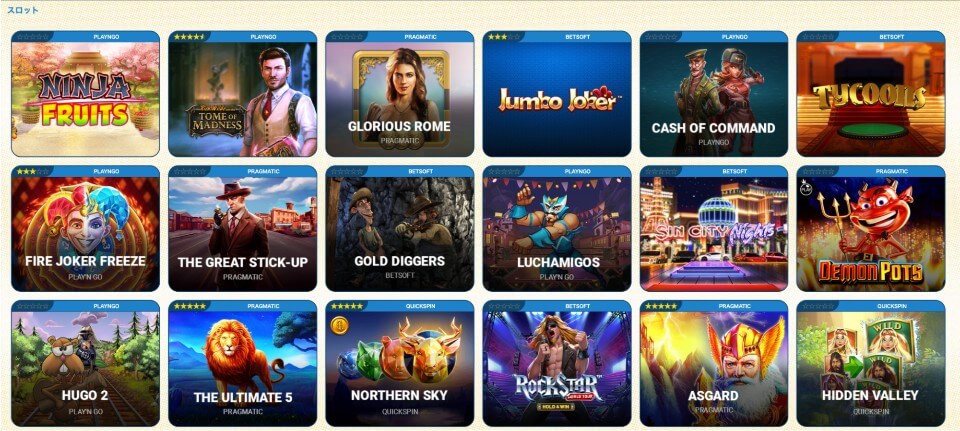Screen dimensions: 960x431
Task: Open the Jumbo Joker game
Action: click(557, 94)
